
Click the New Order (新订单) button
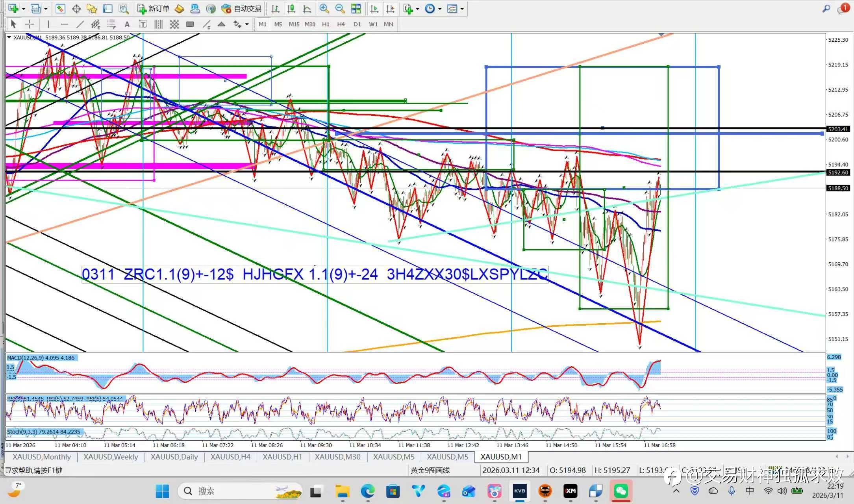pyautogui.click(x=154, y=9)
